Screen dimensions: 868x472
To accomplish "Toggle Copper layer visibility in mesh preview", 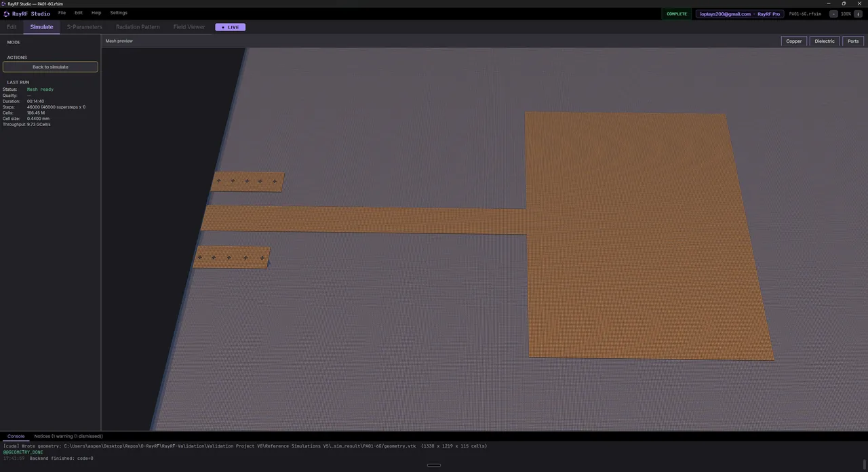I will [x=794, y=41].
